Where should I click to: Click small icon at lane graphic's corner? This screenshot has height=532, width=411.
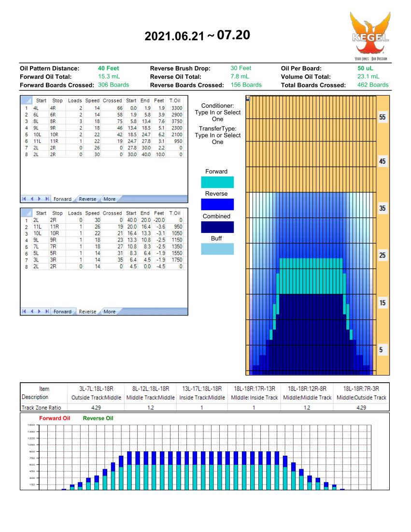(x=248, y=99)
